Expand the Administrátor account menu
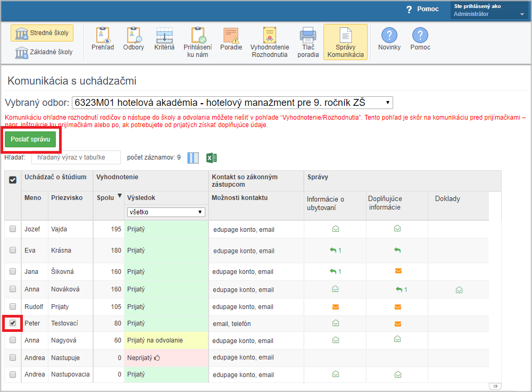This screenshot has width=532, height=392. pyautogui.click(x=489, y=10)
